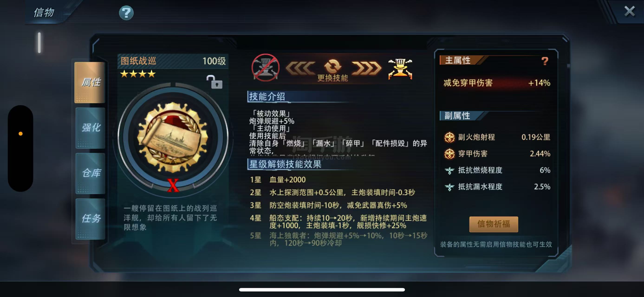The image size is (644, 297).
Task: Click the 副火炮射程 attribute icon
Action: 449,137
